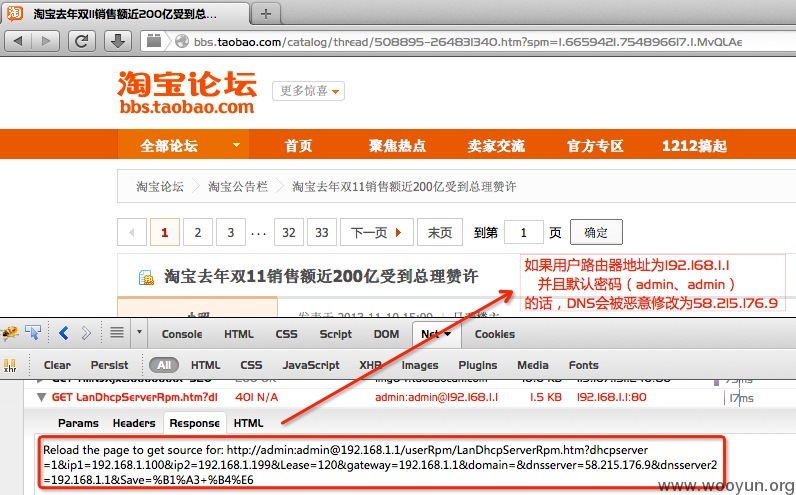Switch to the Firebug Console tab
Image resolution: width=796 pixels, height=495 pixels.
182,334
